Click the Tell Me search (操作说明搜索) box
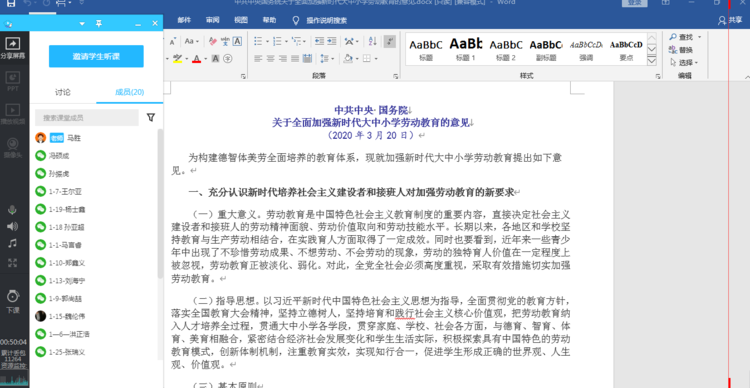Image resolution: width=750 pixels, height=388 pixels. click(320, 21)
